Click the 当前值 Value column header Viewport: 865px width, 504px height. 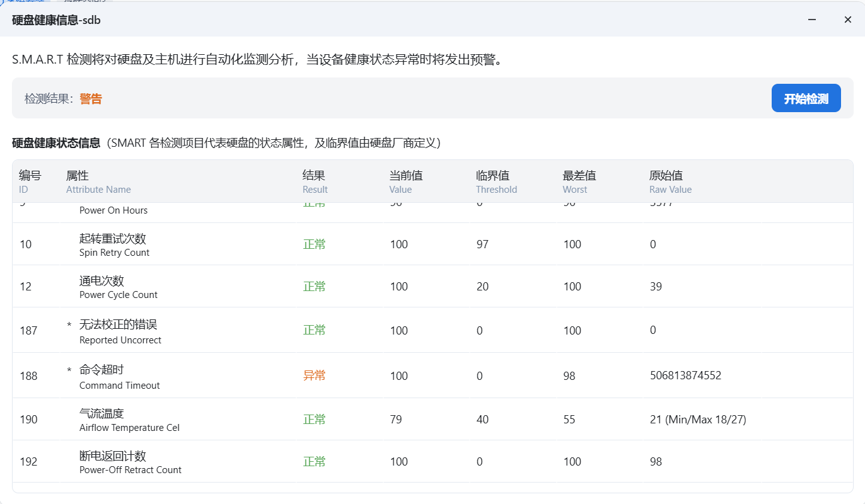click(x=406, y=181)
